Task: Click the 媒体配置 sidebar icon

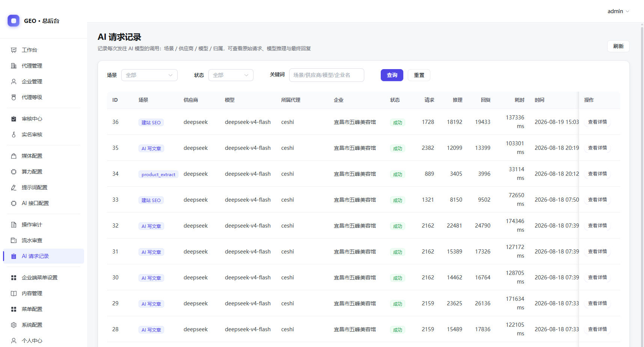Action: [x=14, y=156]
